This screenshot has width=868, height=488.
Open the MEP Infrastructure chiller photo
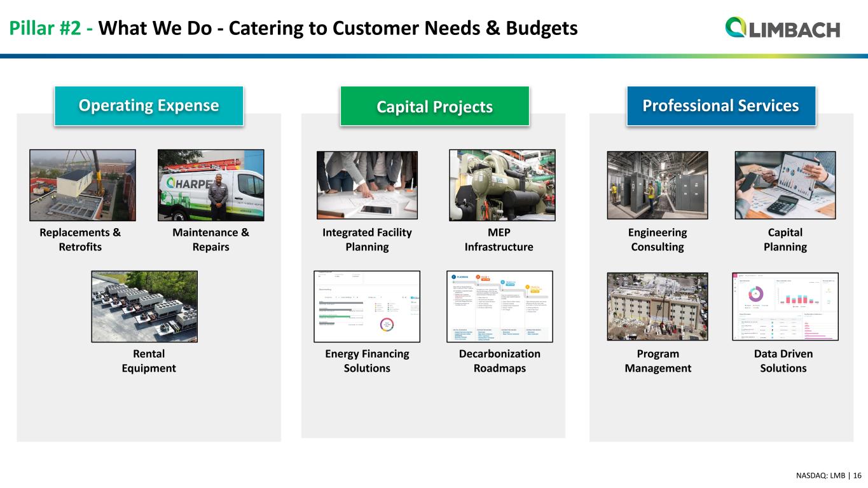(502, 185)
